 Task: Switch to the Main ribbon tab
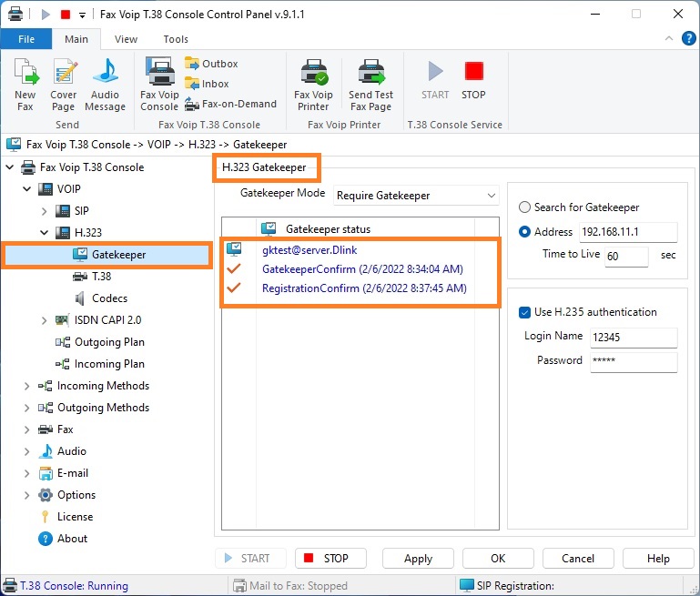coord(76,39)
